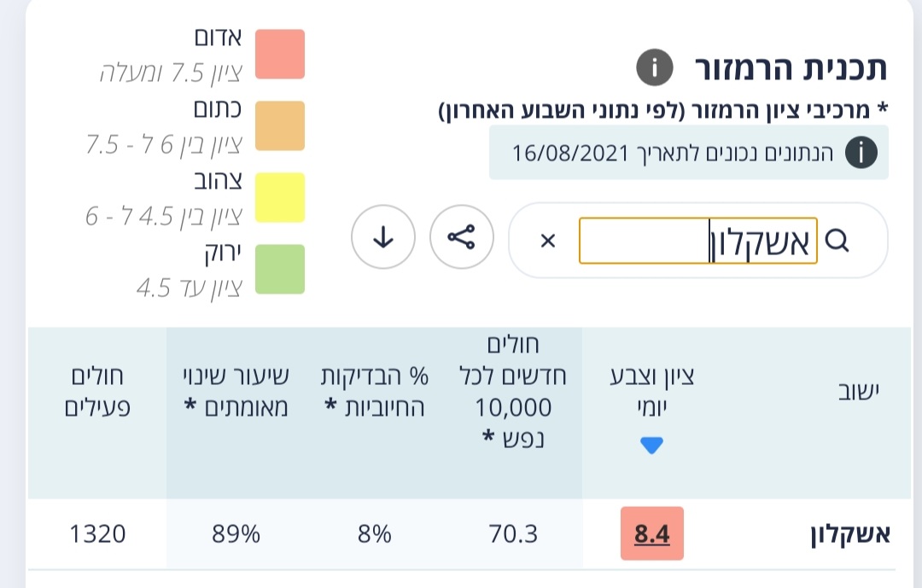Sort by חולים חדשים לכל 10,000 נפש header
The height and width of the screenshot is (588, 922).
[513, 391]
